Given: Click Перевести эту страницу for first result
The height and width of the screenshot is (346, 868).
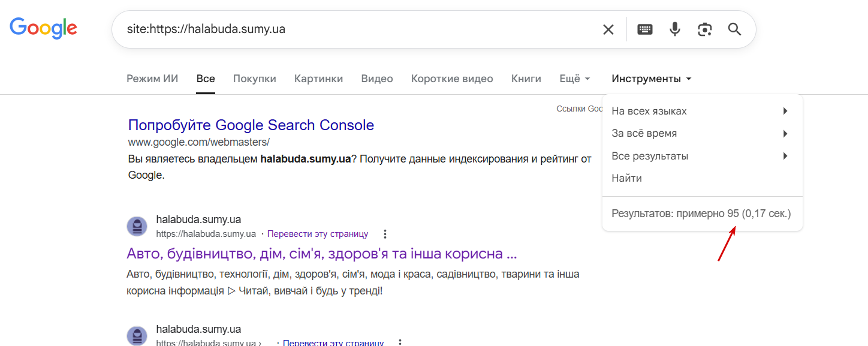Looking at the screenshot, I should [x=318, y=234].
